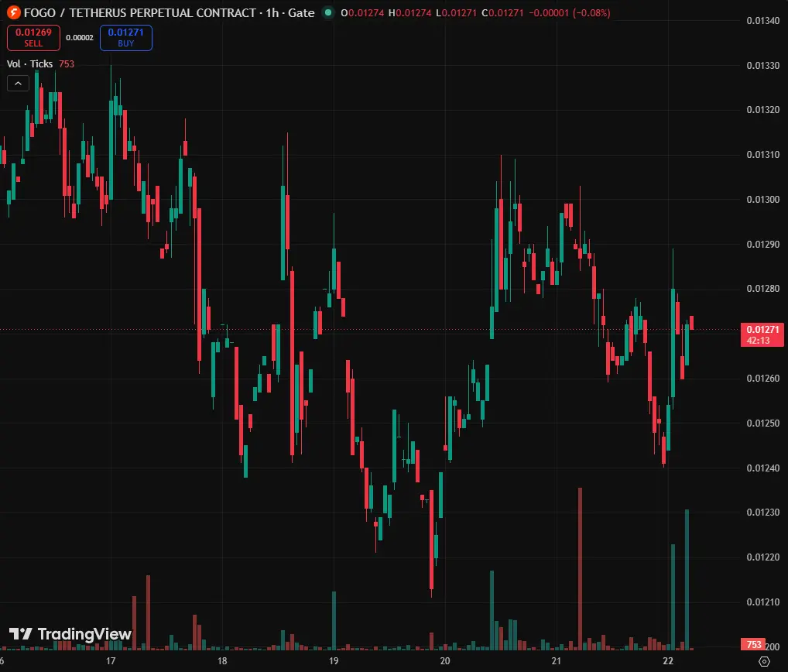Click the close value C0.01271
Viewport: 788px width, 672px height.
[x=502, y=12]
